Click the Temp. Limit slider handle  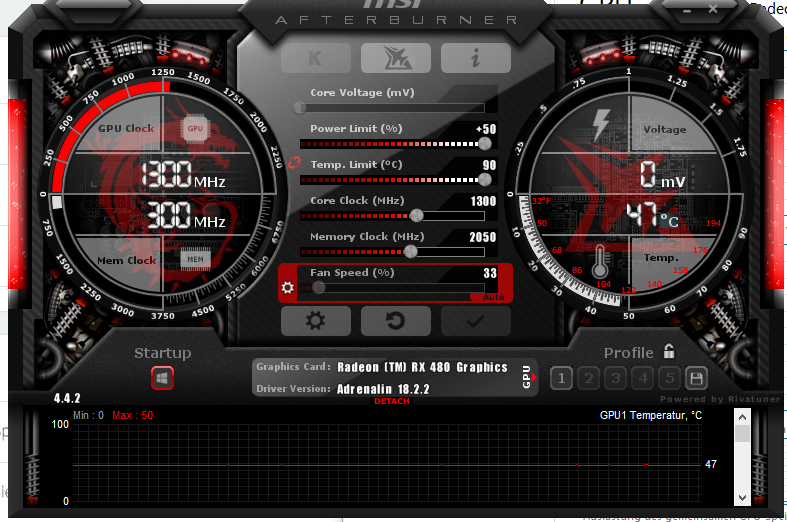pos(485,179)
